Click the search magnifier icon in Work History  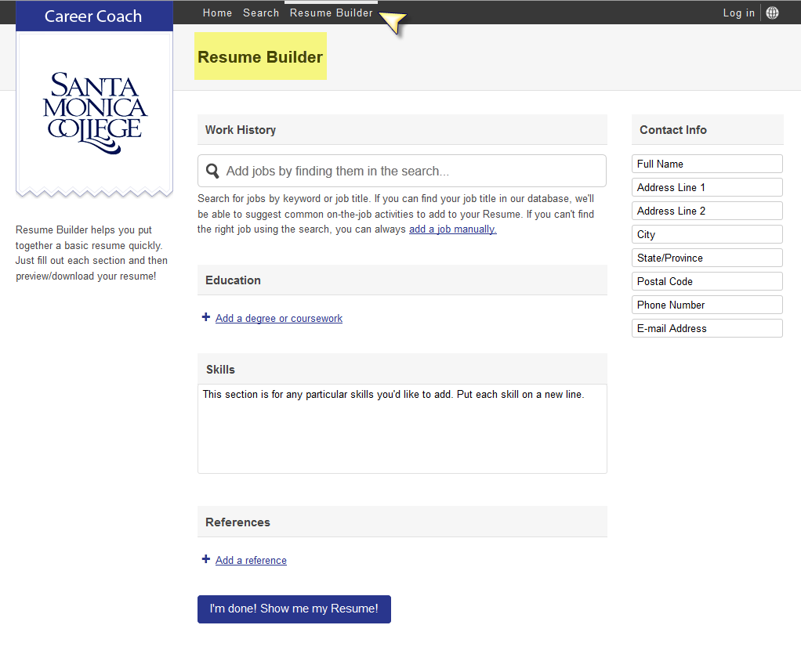tap(212, 170)
